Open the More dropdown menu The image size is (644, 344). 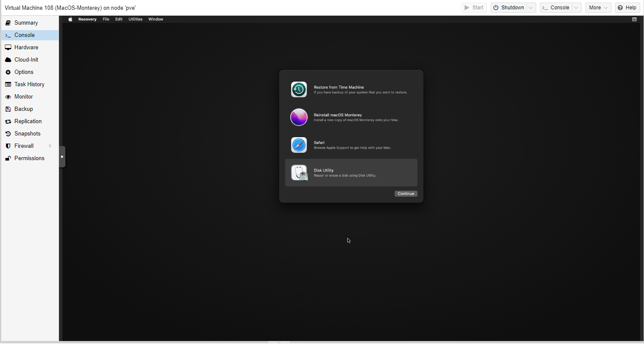click(x=598, y=8)
